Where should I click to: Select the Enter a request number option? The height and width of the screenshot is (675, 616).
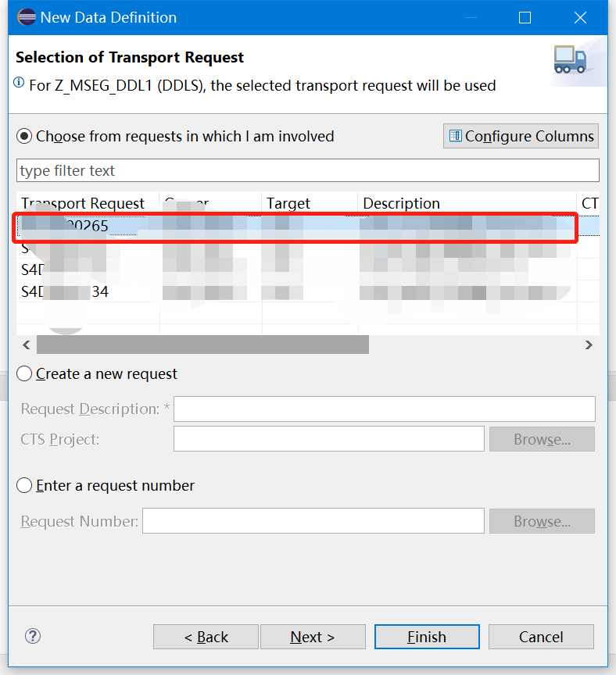coord(23,484)
